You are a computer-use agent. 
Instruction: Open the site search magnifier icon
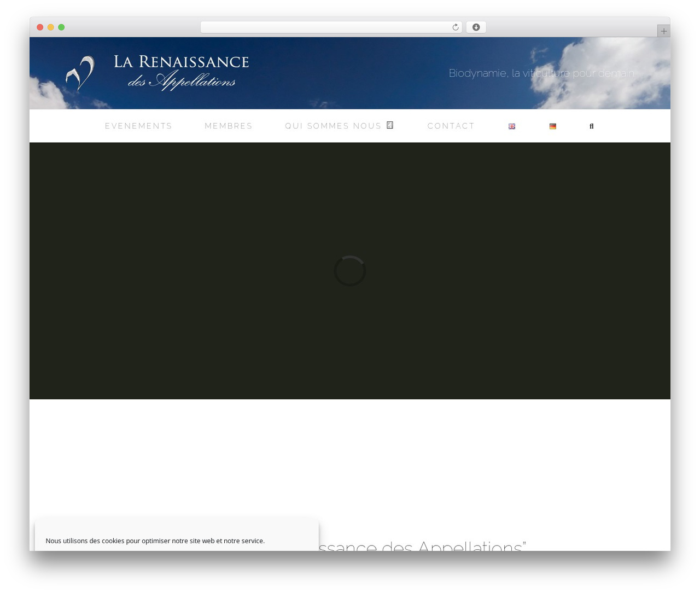(x=591, y=126)
